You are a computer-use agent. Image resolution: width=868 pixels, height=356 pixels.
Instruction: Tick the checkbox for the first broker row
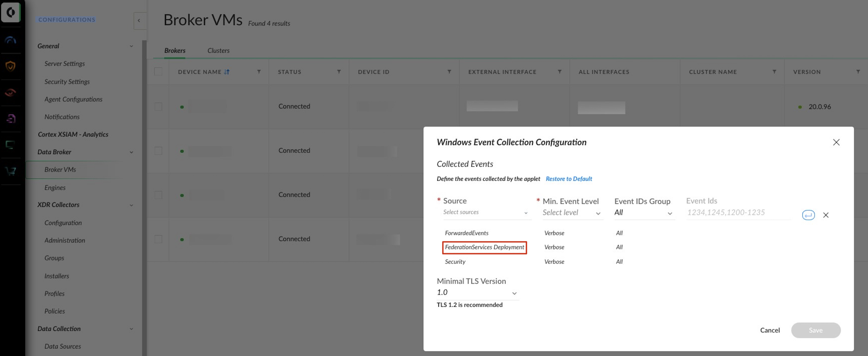point(158,107)
